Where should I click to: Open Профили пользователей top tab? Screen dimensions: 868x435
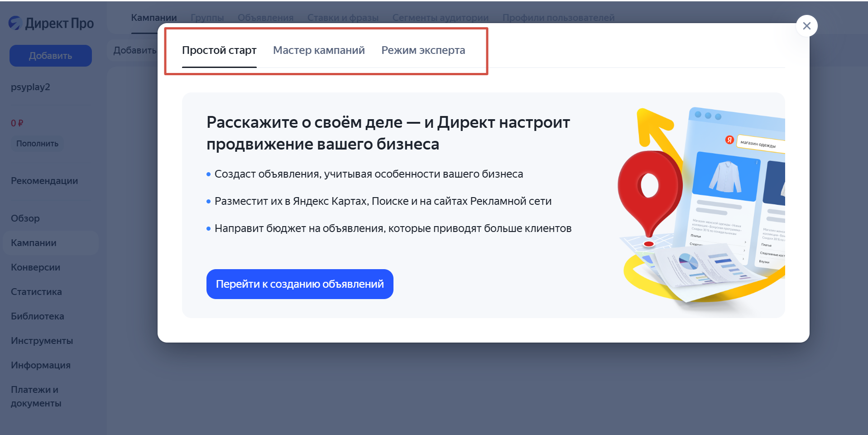coord(558,18)
